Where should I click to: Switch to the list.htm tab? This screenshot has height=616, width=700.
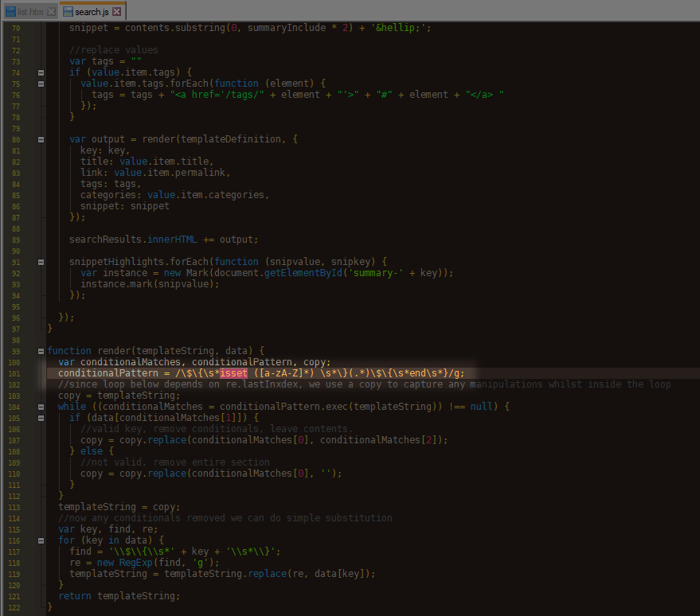30,12
